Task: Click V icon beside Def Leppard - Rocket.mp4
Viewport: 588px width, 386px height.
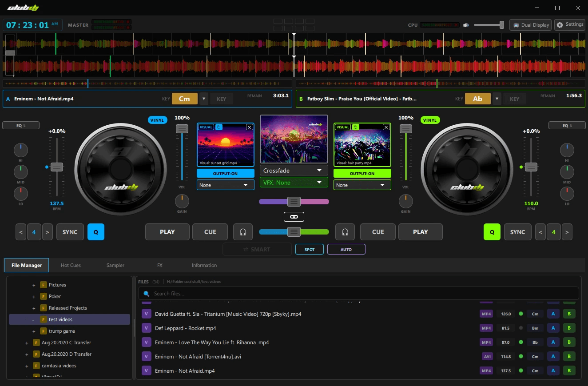Action: click(x=146, y=328)
